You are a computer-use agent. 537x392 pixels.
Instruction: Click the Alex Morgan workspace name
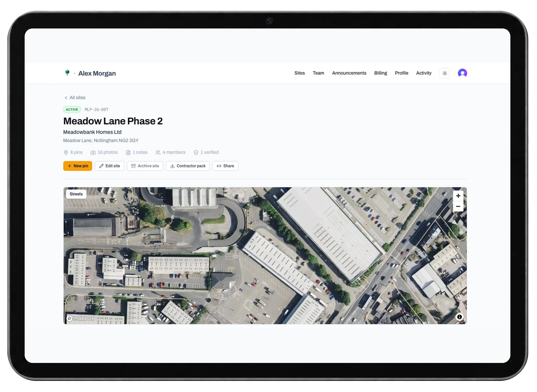tap(97, 73)
